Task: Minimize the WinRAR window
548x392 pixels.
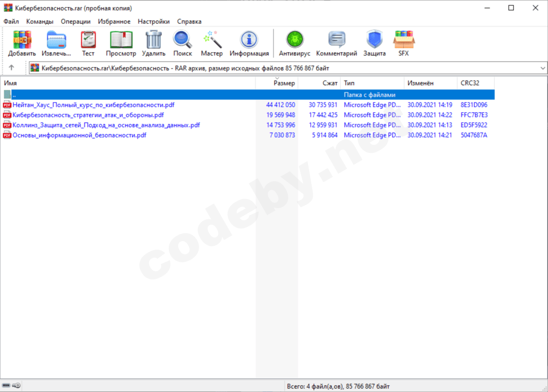Action: point(487,7)
